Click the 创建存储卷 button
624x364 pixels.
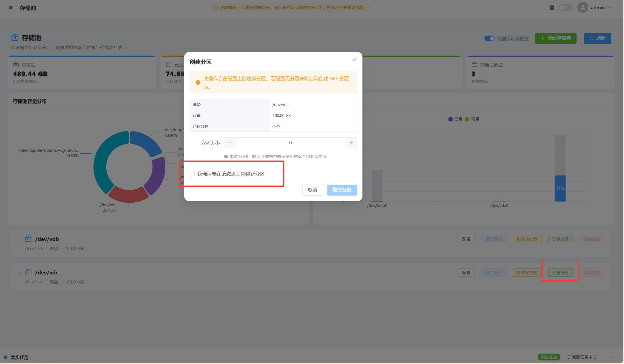click(555, 38)
